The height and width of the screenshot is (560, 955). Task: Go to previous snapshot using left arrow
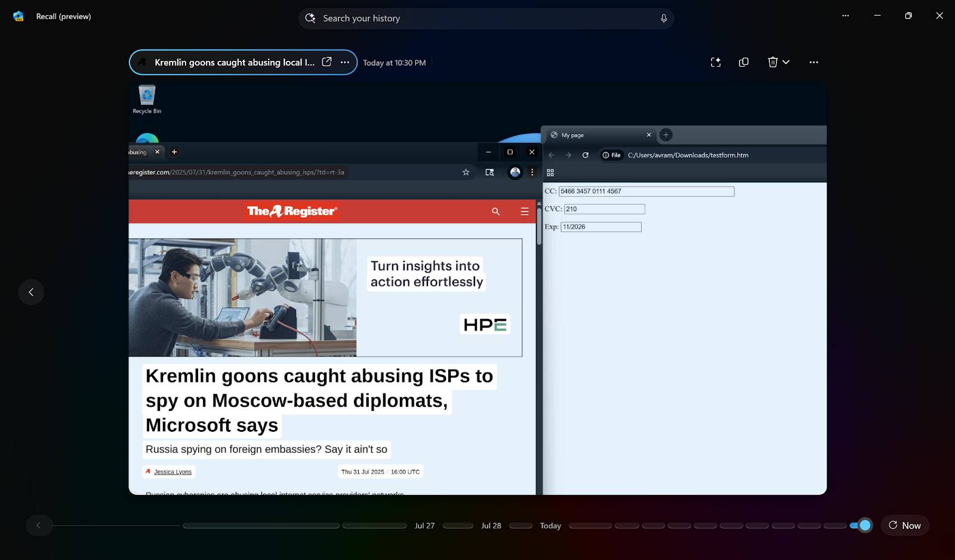tap(31, 292)
